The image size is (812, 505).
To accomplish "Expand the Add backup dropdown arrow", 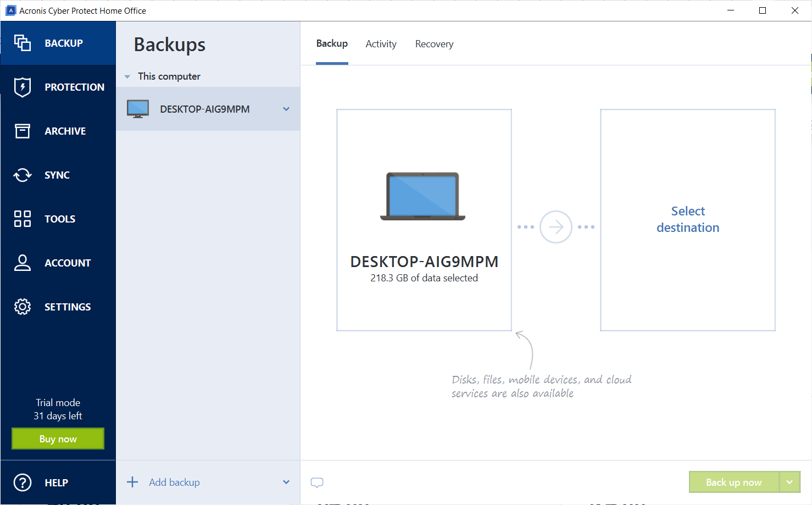I will tap(286, 482).
